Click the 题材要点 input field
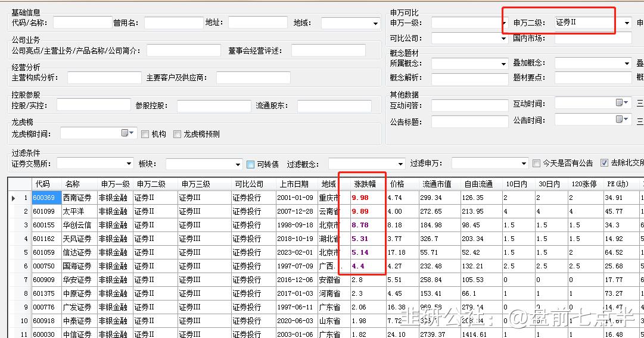The image size is (644, 338). (x=593, y=77)
